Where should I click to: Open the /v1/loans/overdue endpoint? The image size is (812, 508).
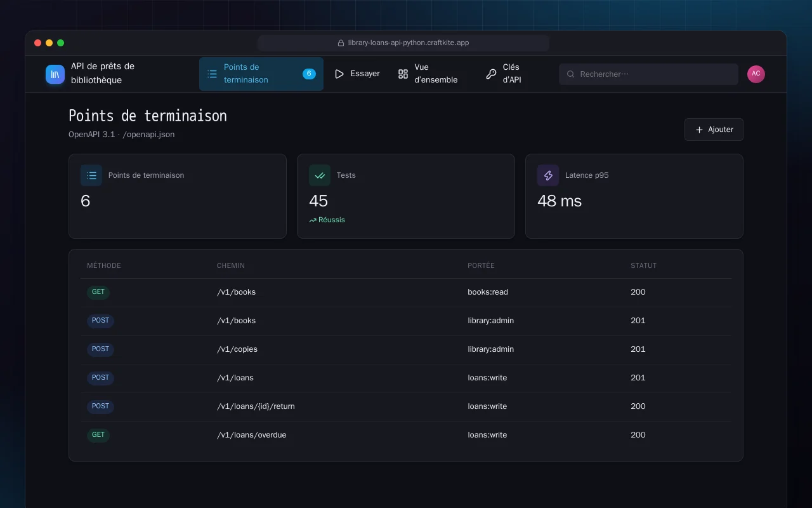point(406,436)
